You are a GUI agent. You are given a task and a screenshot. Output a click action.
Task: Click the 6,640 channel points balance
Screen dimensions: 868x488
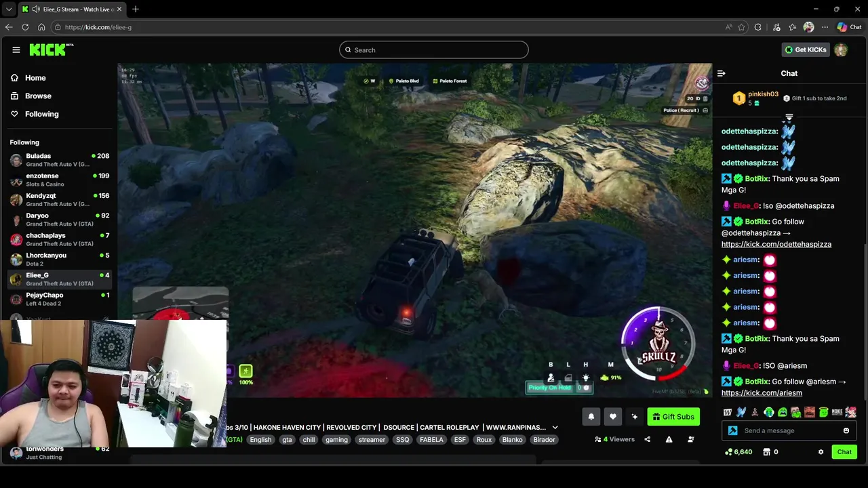coord(738,452)
